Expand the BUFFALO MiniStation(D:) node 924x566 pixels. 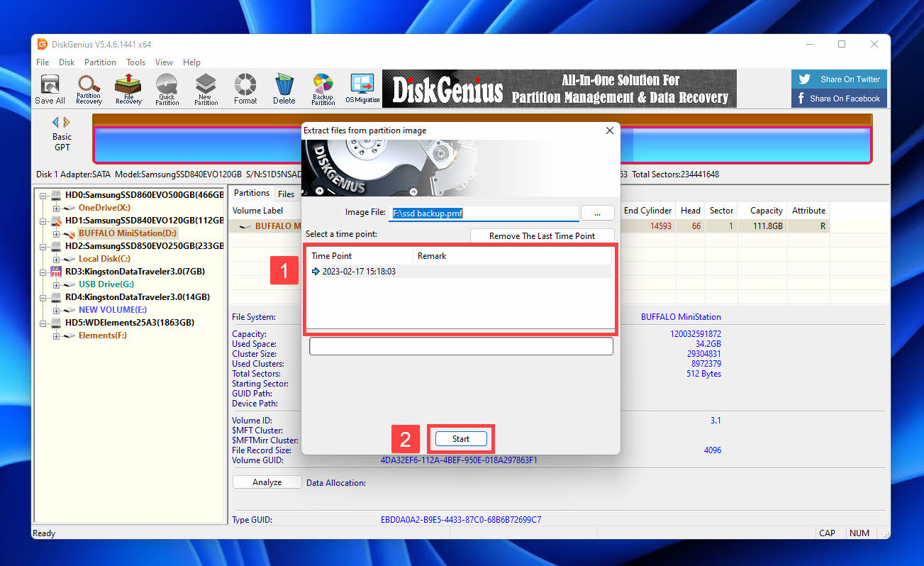(x=57, y=233)
